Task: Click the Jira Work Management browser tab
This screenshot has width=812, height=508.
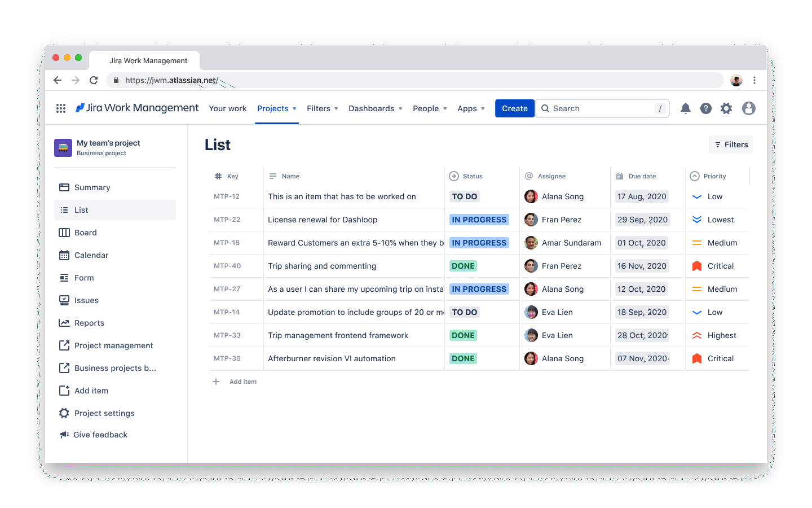Action: point(145,60)
